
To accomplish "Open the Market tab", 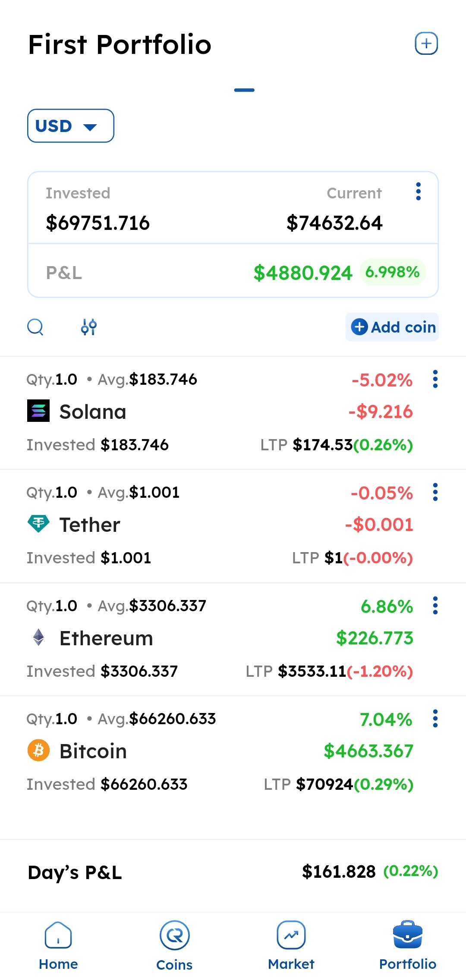I will pos(291,945).
